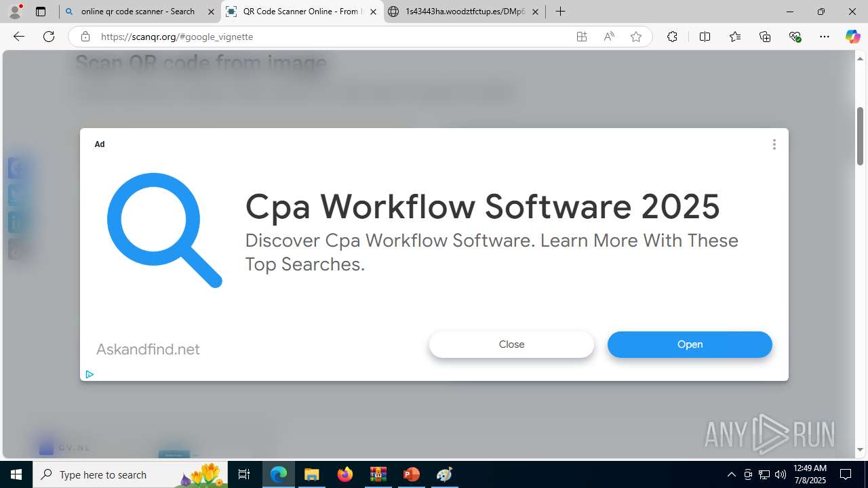Open the Copilot sidebar icon

click(852, 37)
